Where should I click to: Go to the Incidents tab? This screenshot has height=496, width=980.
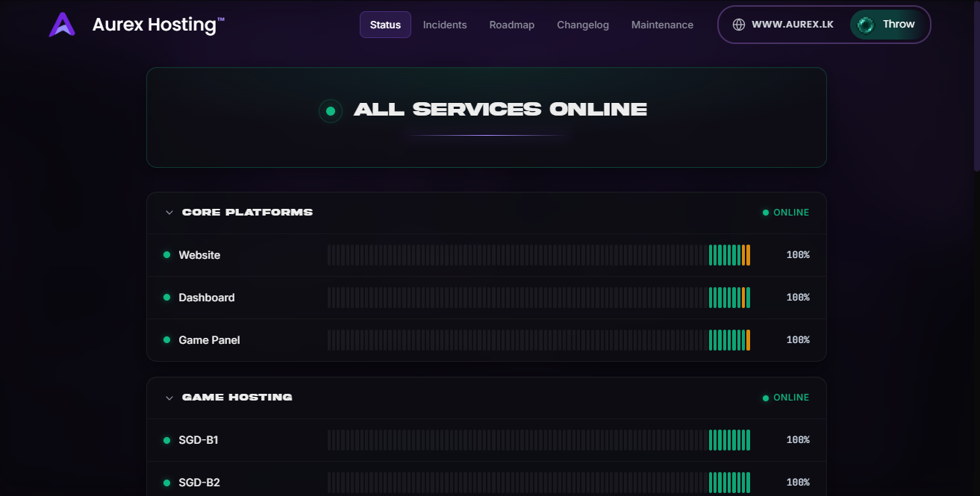pyautogui.click(x=445, y=25)
